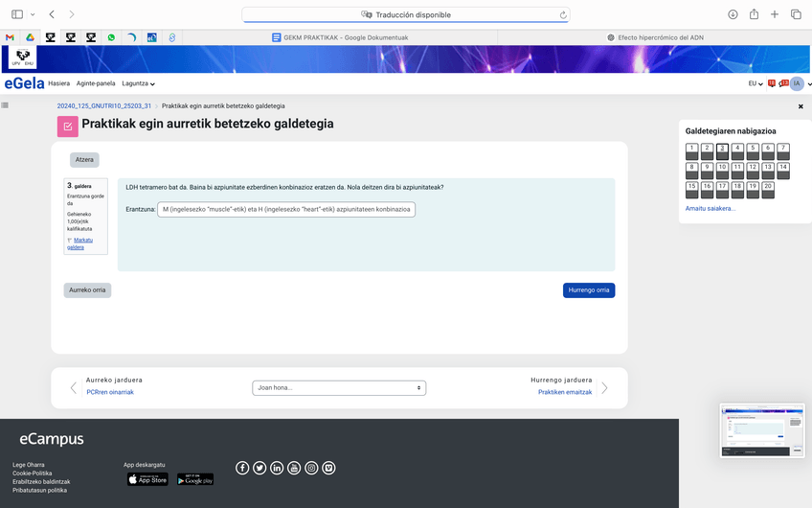Open a new tab with the plus icon
Image resolution: width=812 pixels, height=508 pixels.
(775, 14)
